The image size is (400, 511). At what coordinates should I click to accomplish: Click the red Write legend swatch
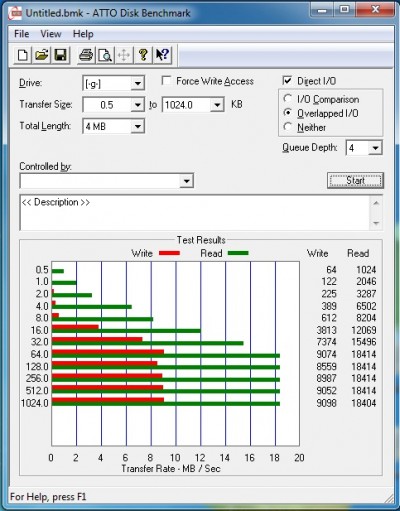coord(170,253)
